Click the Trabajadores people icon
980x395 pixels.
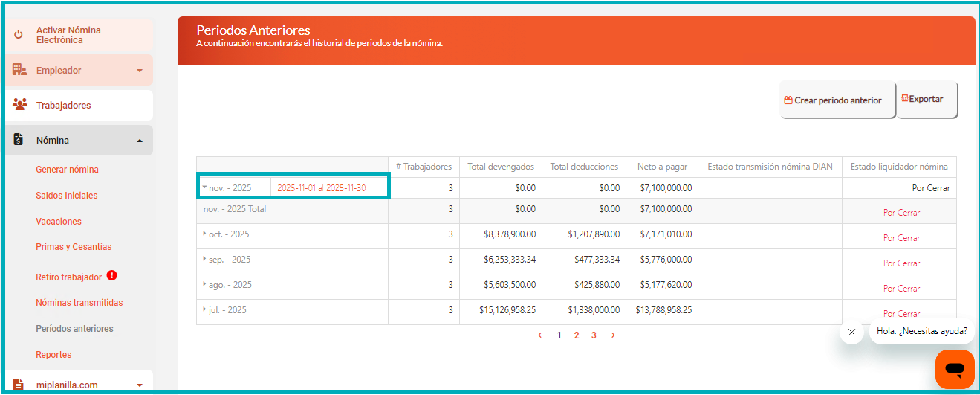pyautogui.click(x=19, y=105)
